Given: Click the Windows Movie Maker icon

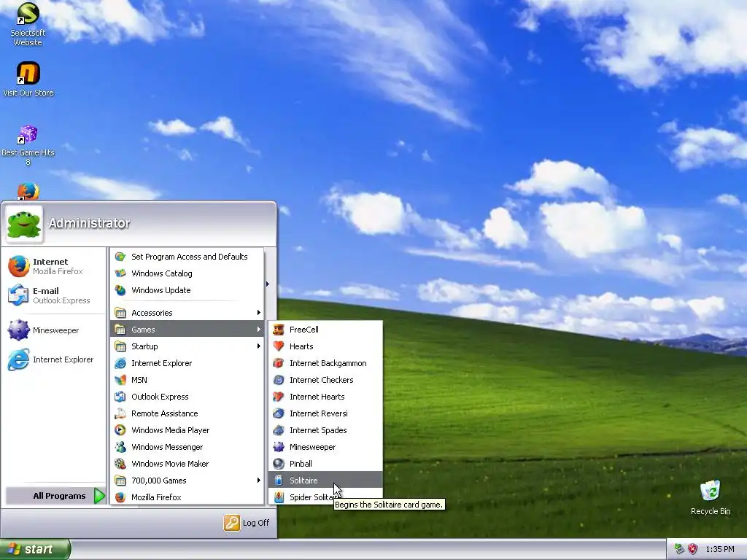Looking at the screenshot, I should coord(120,463).
